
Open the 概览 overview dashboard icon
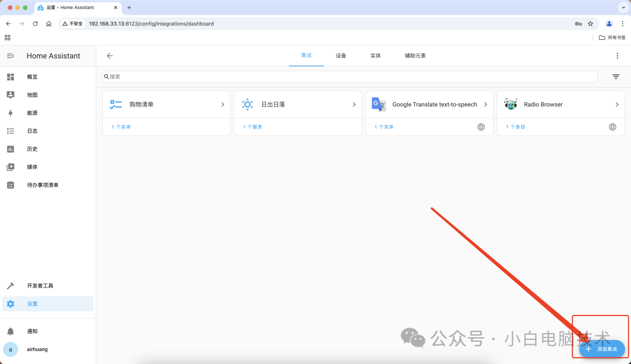click(x=11, y=77)
